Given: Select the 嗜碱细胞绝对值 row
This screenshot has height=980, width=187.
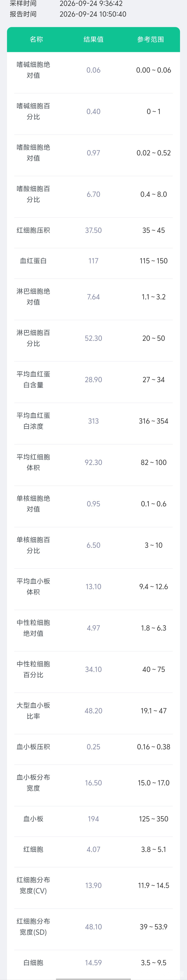Looking at the screenshot, I should [x=93, y=70].
